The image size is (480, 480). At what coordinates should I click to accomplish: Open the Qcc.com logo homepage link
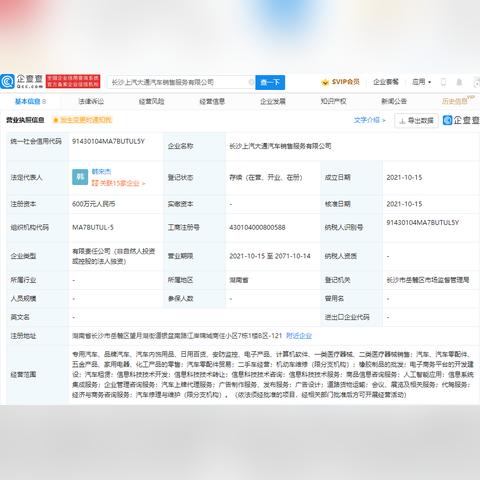[22, 81]
